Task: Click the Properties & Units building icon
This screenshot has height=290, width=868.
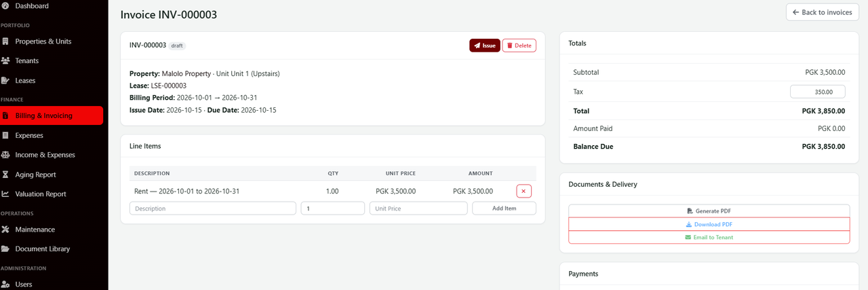Action: 5,41
